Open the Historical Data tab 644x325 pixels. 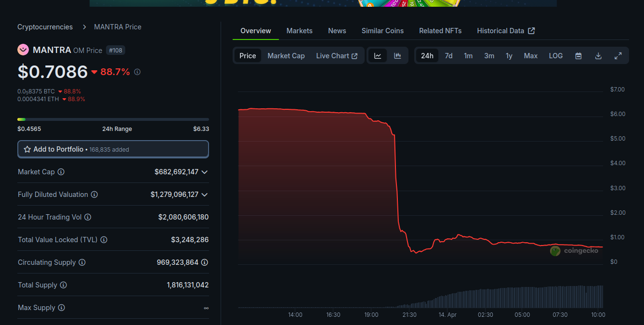[506, 31]
